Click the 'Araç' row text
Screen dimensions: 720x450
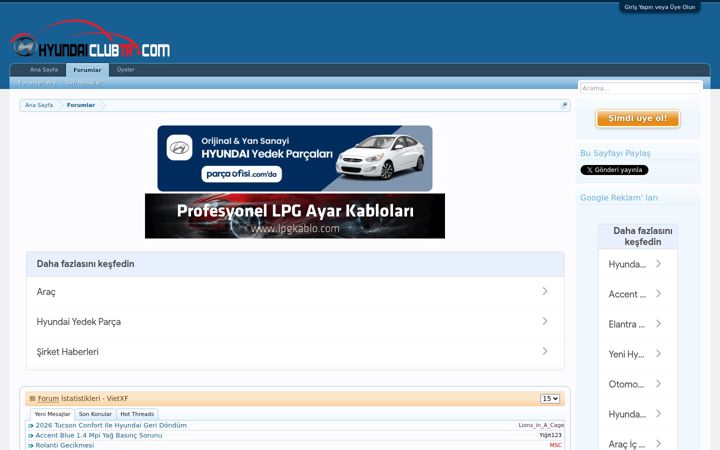[x=46, y=292]
